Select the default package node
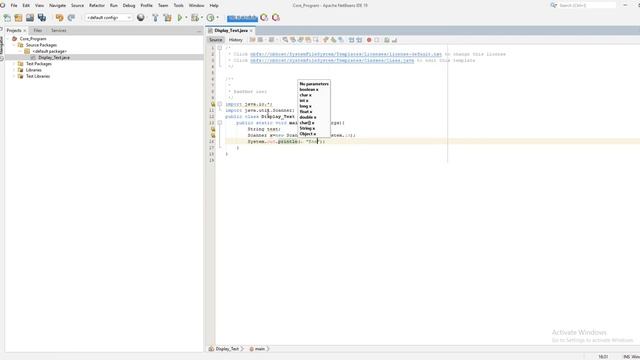This screenshot has height=360, width=640. (49, 51)
